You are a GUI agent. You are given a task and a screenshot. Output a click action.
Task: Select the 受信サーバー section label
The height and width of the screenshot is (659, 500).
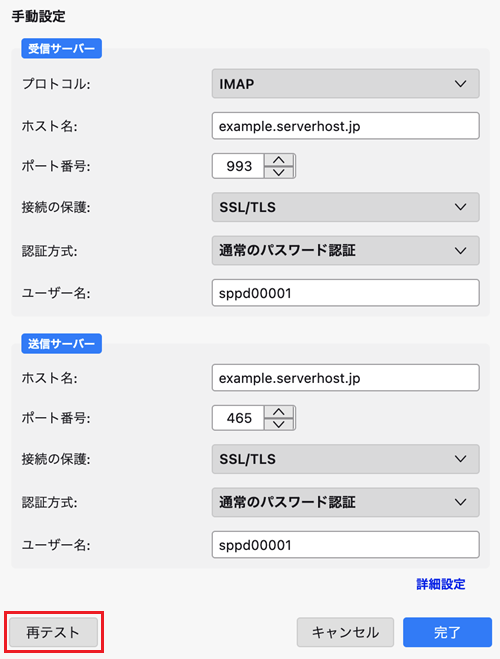(61, 48)
